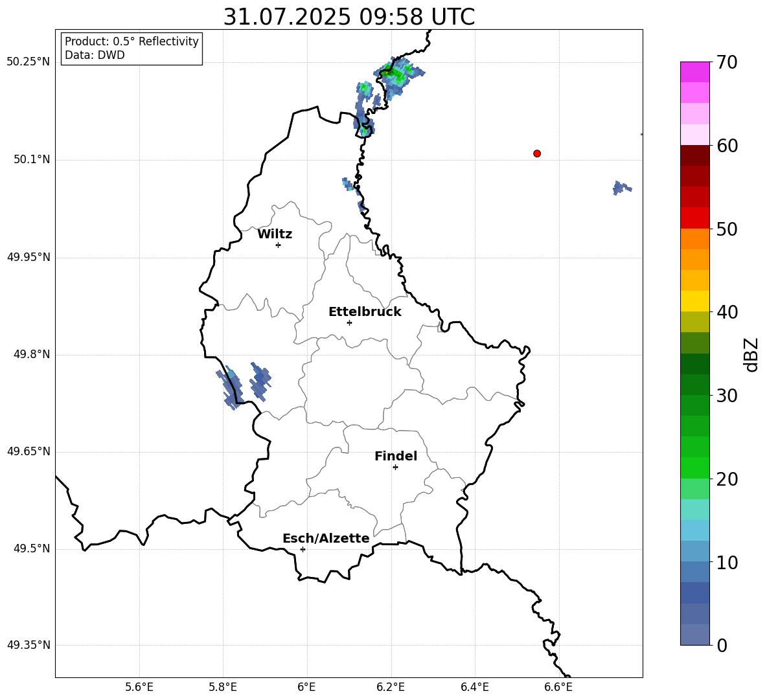Screen dimensions: 767x700
Task: Click the bright green colorbar segment above 20
Action: (694, 468)
